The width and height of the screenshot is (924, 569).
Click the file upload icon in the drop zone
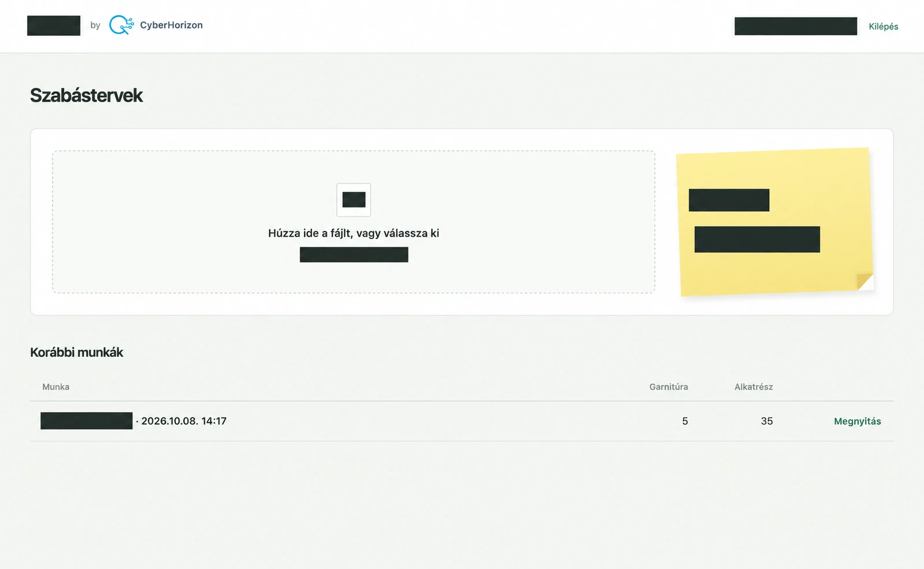pyautogui.click(x=354, y=199)
